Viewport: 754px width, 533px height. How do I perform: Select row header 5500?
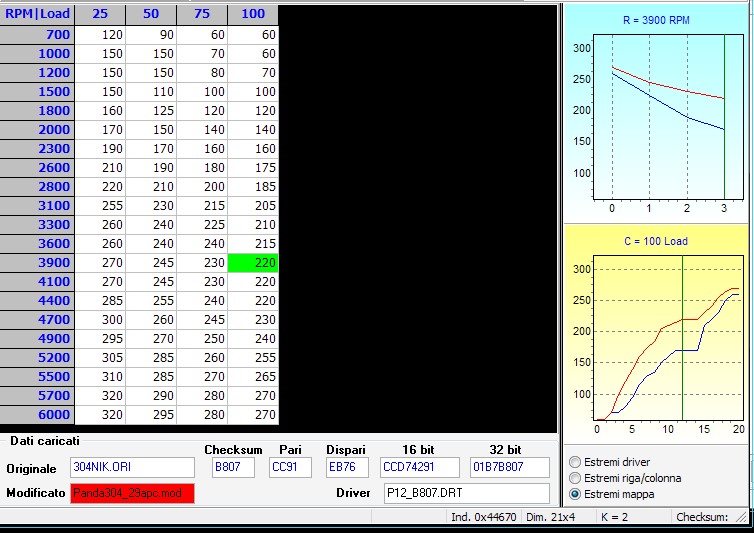pyautogui.click(x=37, y=377)
